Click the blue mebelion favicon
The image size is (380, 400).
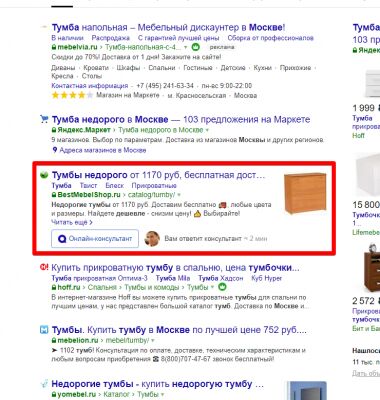pos(44,330)
